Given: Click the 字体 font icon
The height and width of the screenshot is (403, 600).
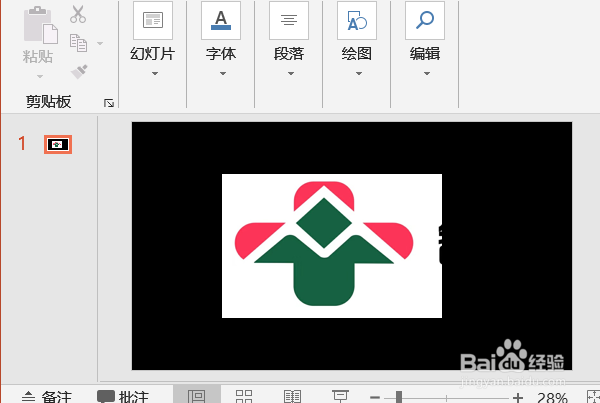Looking at the screenshot, I should pos(221,20).
